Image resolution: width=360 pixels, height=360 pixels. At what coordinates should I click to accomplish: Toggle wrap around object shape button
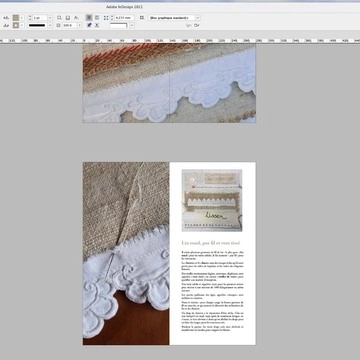click(97, 18)
